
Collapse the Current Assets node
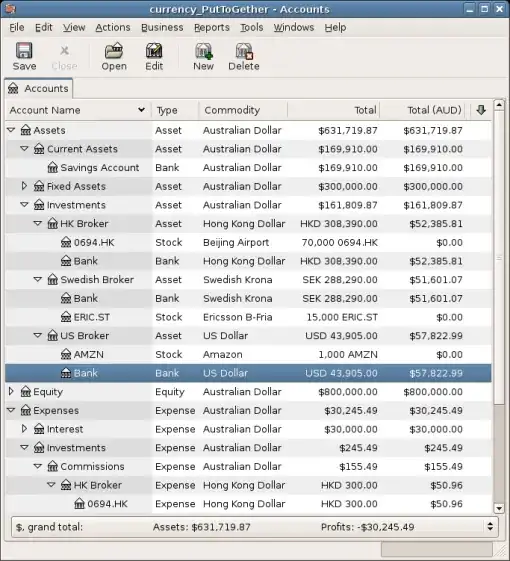[24, 148]
